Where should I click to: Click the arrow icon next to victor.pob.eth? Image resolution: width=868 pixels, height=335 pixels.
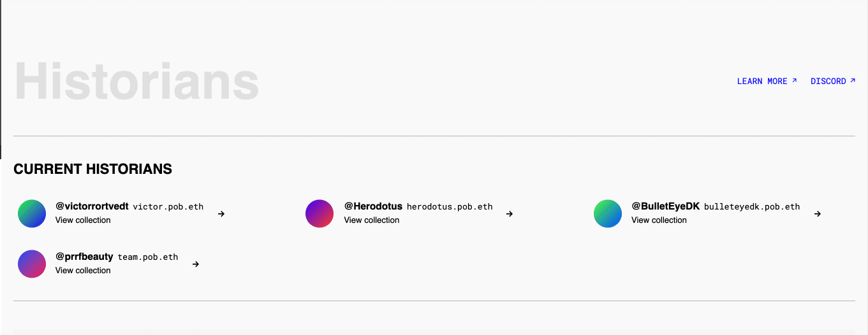[x=221, y=214]
